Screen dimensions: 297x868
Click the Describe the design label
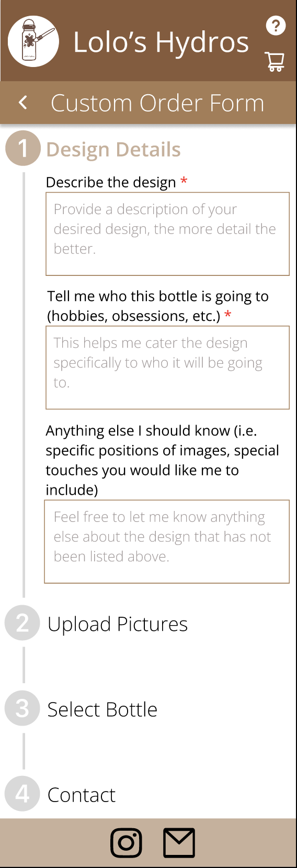pos(111,182)
